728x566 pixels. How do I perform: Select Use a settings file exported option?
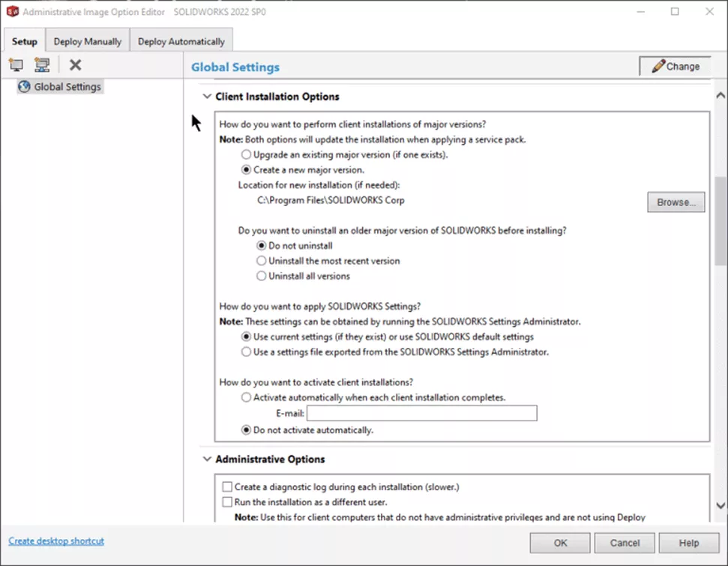pyautogui.click(x=246, y=352)
